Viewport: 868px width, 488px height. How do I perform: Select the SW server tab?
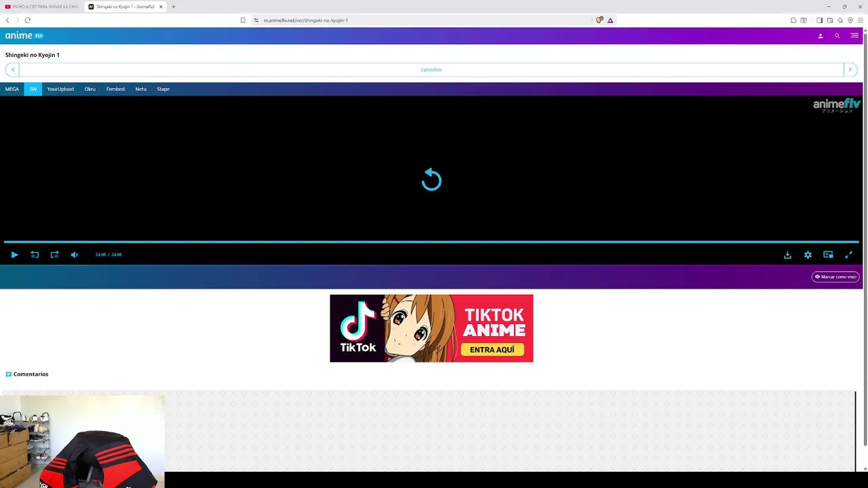point(33,89)
